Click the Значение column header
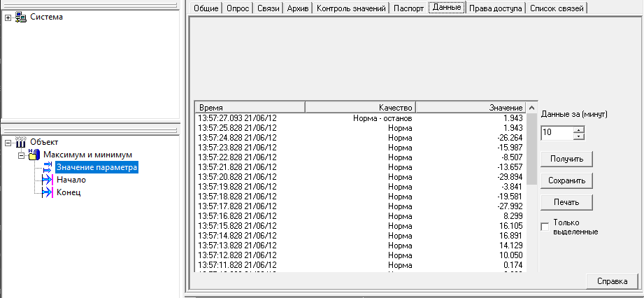This screenshot has height=298, width=644. 471,107
